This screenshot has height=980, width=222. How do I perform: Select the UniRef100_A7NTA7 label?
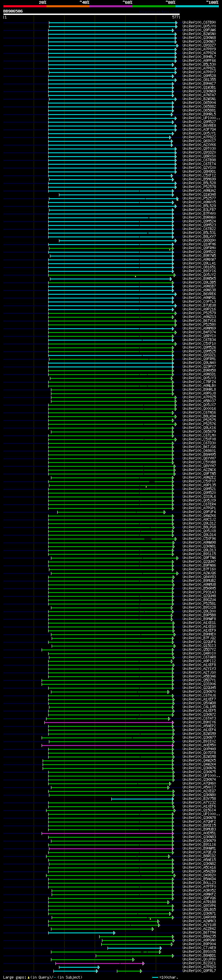(x=199, y=95)
